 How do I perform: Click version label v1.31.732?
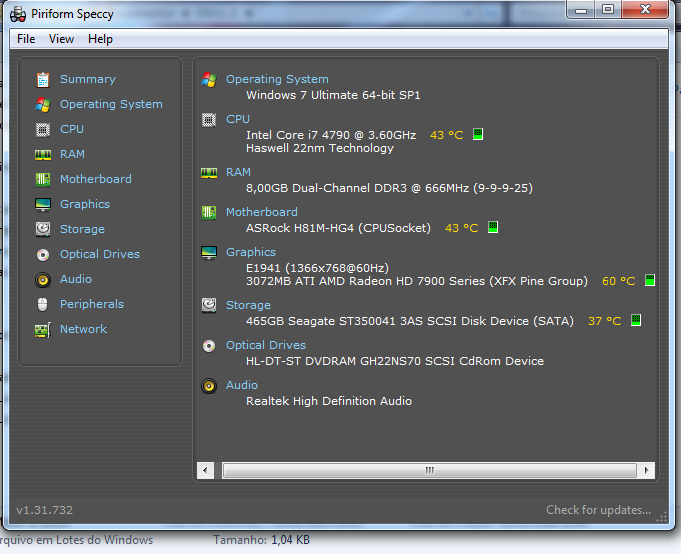(x=44, y=510)
